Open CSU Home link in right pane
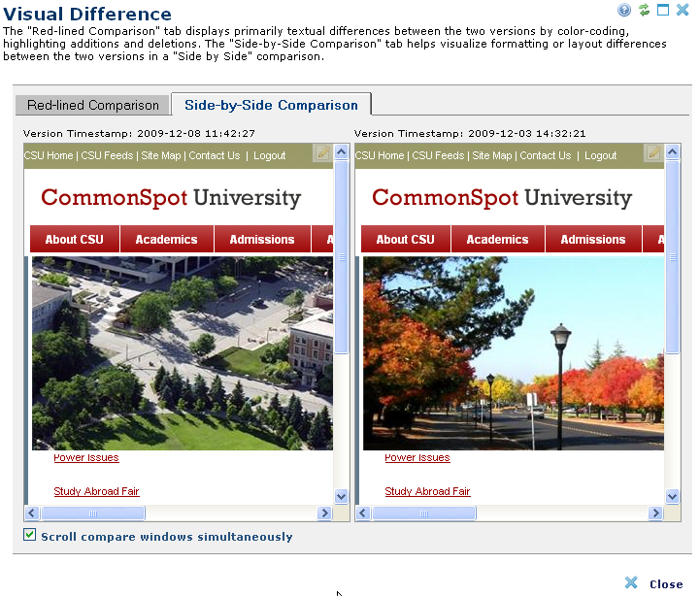Image resolution: width=700 pixels, height=597 pixels. [x=380, y=155]
